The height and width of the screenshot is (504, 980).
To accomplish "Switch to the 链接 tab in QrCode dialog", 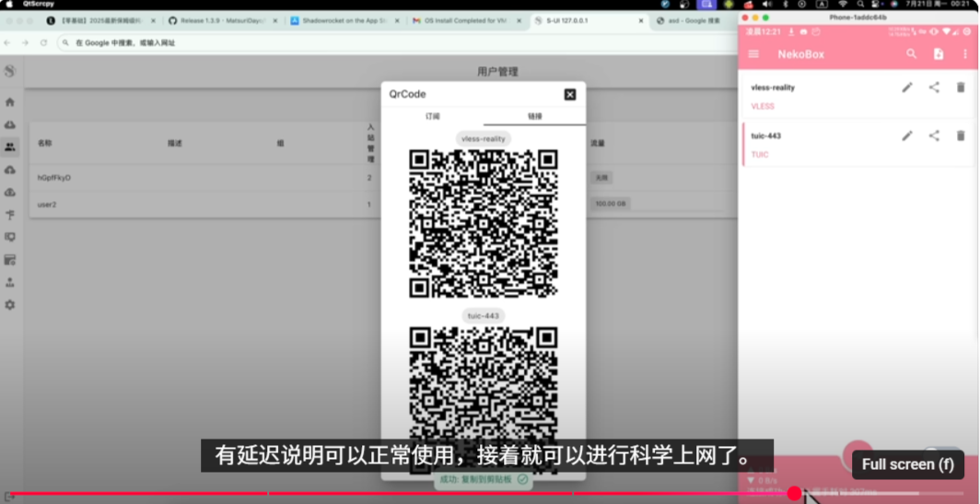I will (535, 116).
